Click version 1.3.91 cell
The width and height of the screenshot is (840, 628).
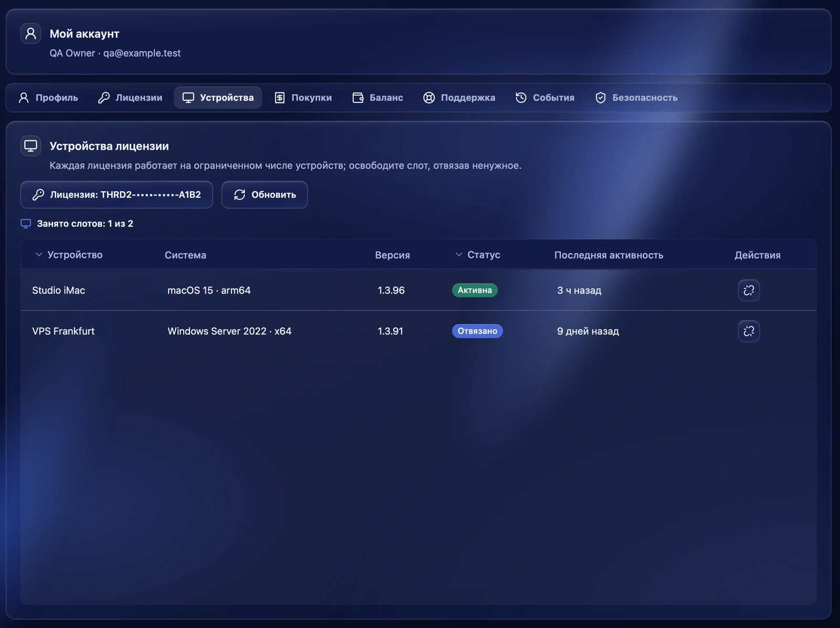pos(391,331)
